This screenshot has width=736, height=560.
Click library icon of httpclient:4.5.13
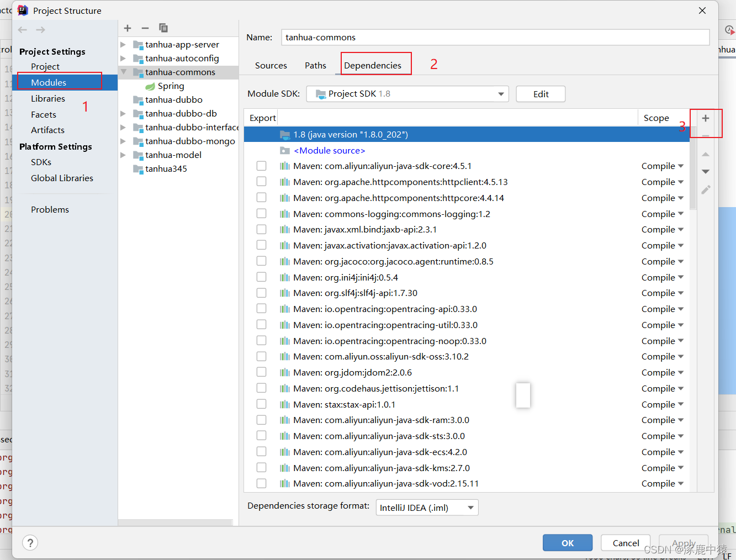pos(285,182)
